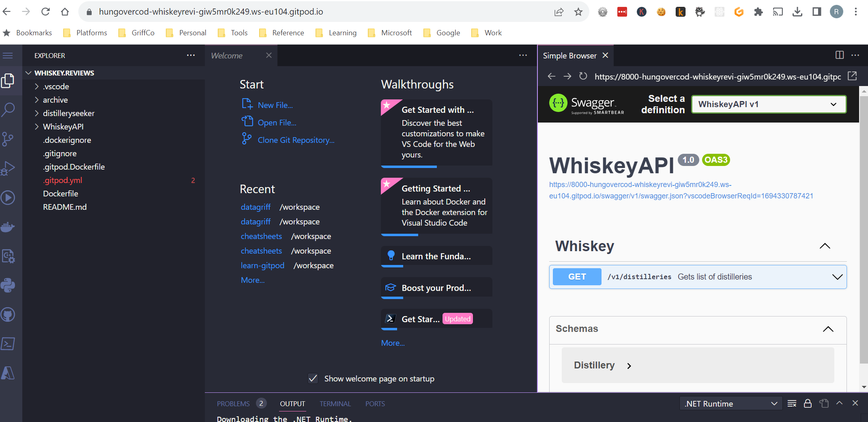Open Chrome extensions puzzle icon
This screenshot has width=868, height=422.
(758, 12)
